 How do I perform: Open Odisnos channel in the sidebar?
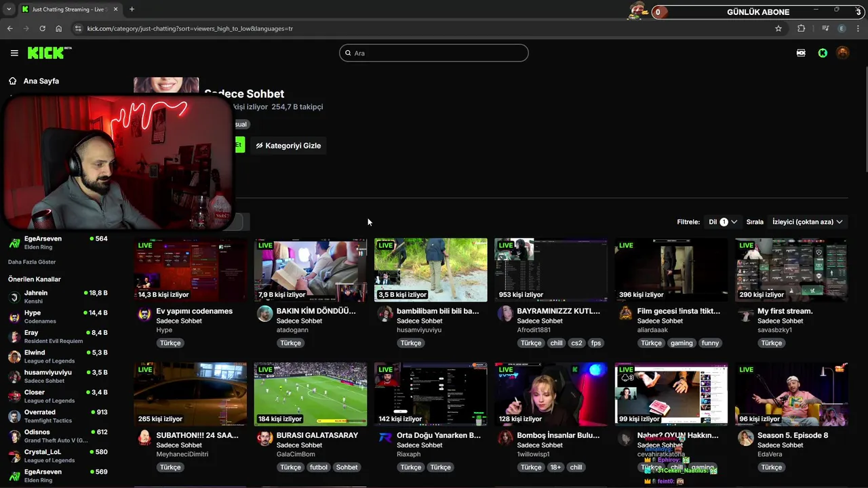click(x=58, y=436)
